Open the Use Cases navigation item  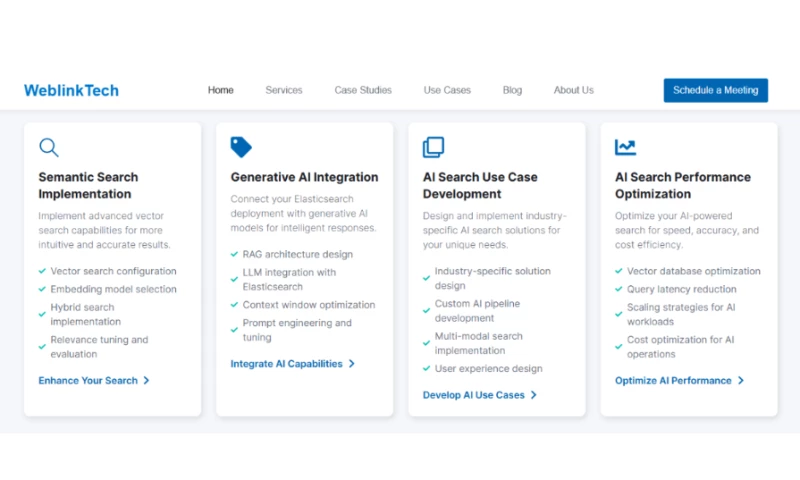click(x=447, y=90)
